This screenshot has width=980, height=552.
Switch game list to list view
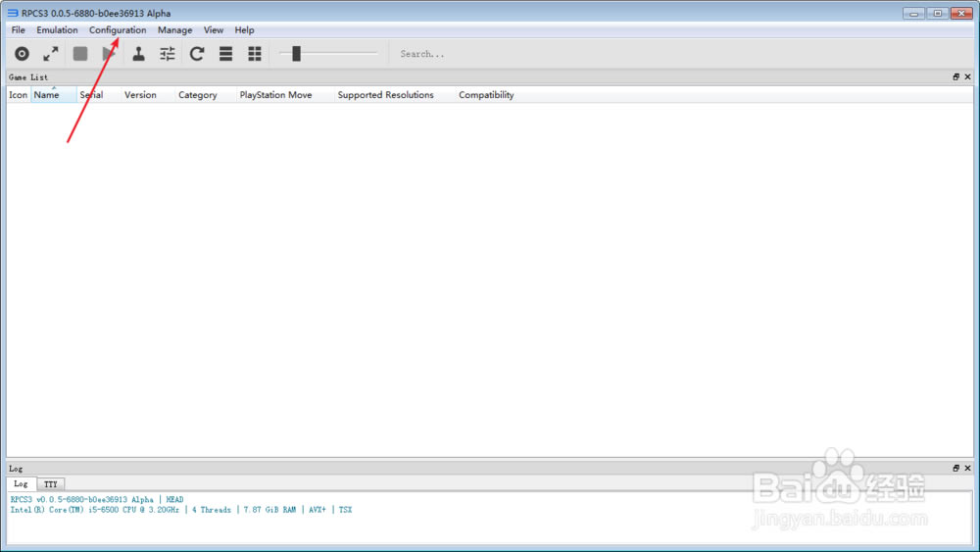pos(225,54)
